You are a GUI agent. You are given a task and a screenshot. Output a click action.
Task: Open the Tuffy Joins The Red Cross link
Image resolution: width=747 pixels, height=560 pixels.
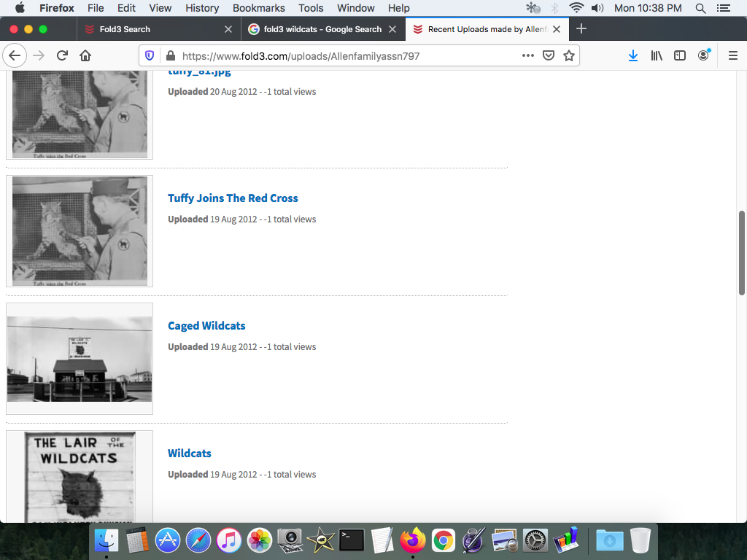(233, 198)
